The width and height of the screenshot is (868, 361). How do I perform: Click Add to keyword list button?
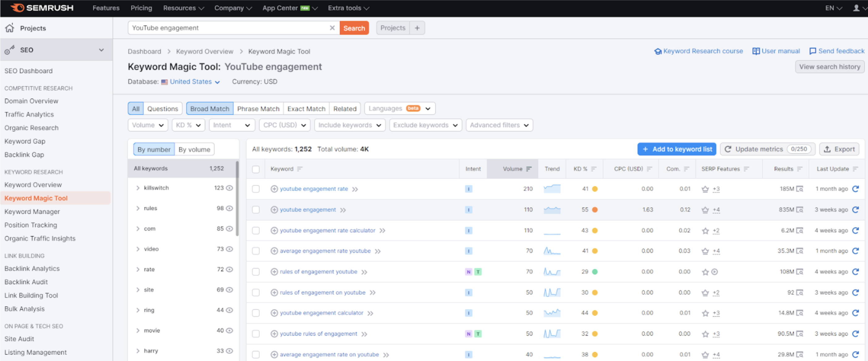pos(677,149)
